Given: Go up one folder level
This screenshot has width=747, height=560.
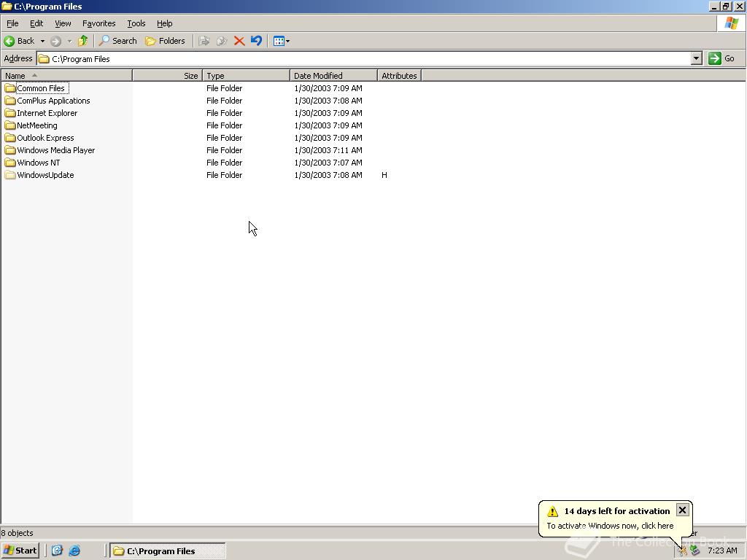Looking at the screenshot, I should 83,41.
